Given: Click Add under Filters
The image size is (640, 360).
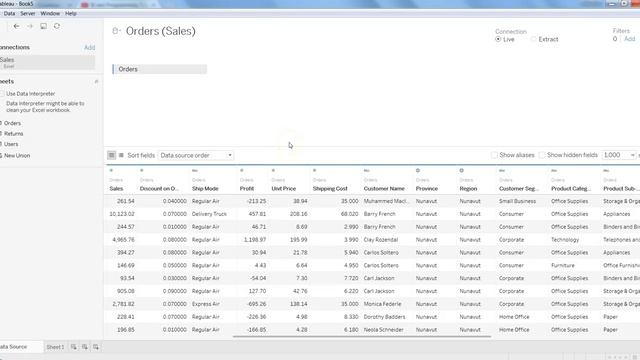Looking at the screenshot, I should pyautogui.click(x=629, y=39).
